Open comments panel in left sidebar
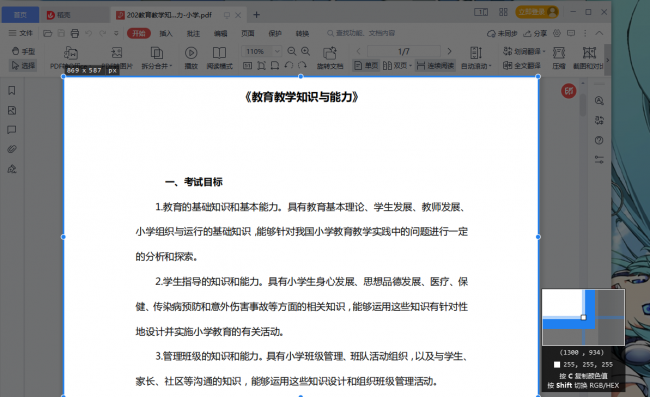This screenshot has height=397, width=650. tap(12, 130)
